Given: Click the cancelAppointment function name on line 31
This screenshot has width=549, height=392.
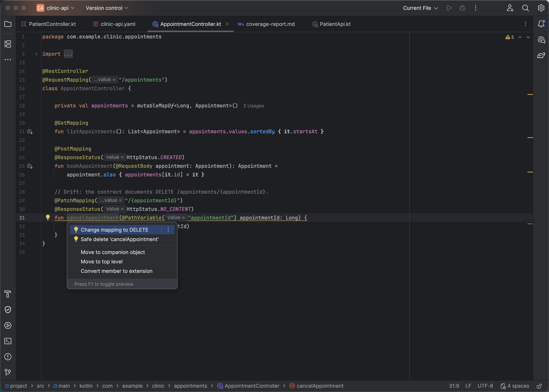Looking at the screenshot, I should click(93, 218).
